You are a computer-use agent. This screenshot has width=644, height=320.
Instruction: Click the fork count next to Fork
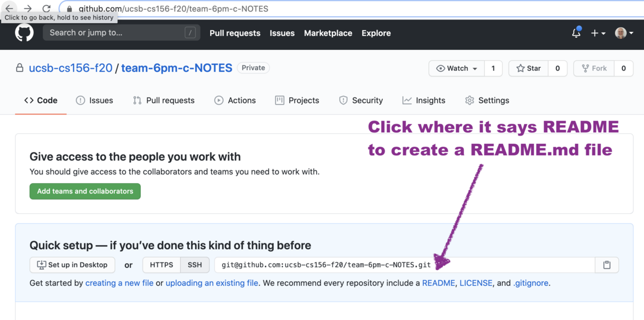coord(624,68)
